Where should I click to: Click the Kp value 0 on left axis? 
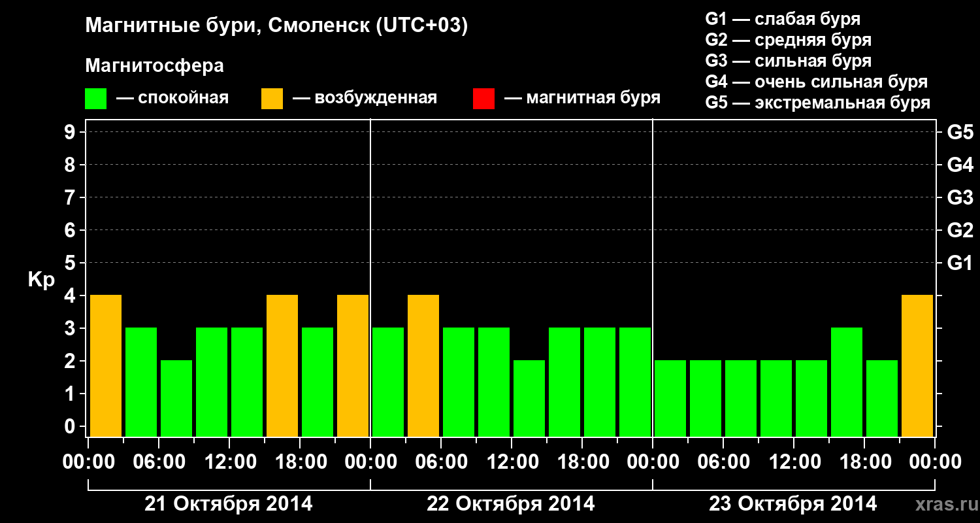pos(71,427)
